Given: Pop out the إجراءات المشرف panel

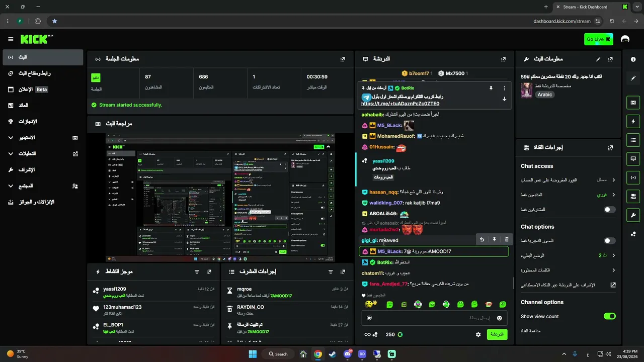Looking at the screenshot, I should click(343, 271).
